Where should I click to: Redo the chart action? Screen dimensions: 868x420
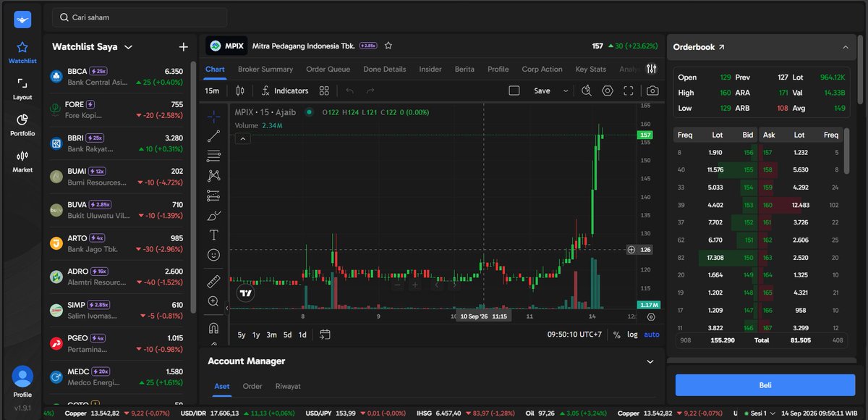click(x=370, y=91)
